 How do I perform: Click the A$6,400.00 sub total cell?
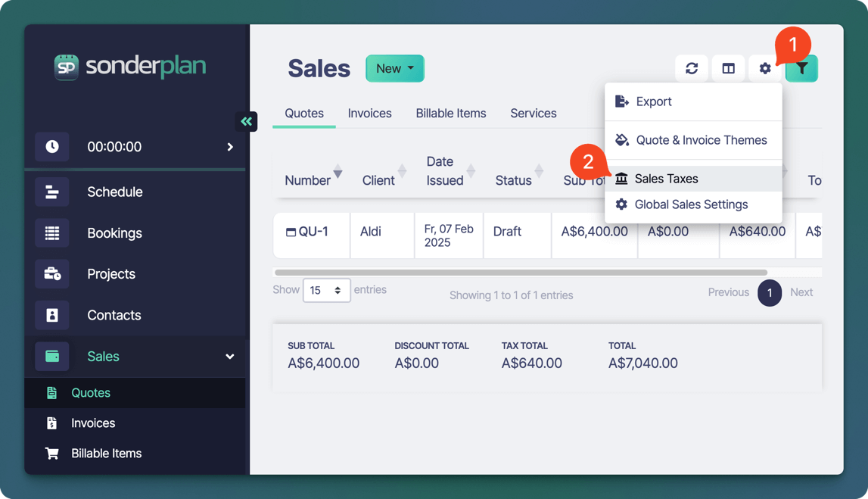point(595,235)
